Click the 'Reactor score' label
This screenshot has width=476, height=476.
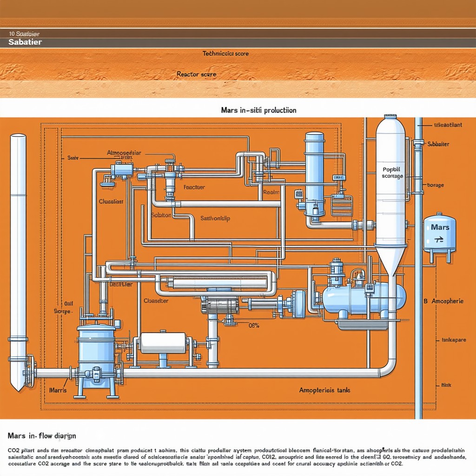click(x=197, y=74)
